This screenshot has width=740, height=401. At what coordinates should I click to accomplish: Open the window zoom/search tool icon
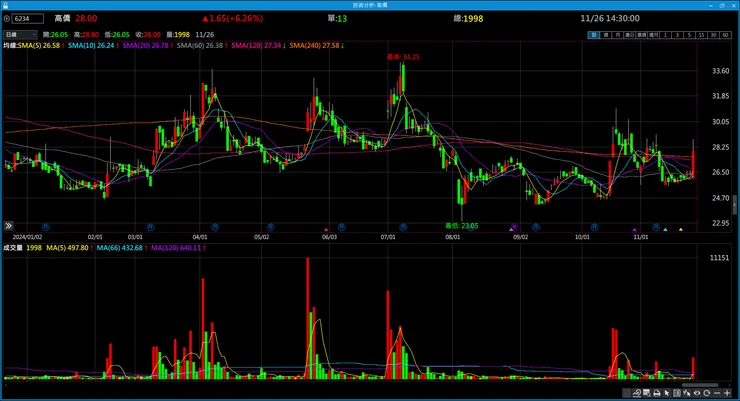pyautogui.click(x=647, y=393)
